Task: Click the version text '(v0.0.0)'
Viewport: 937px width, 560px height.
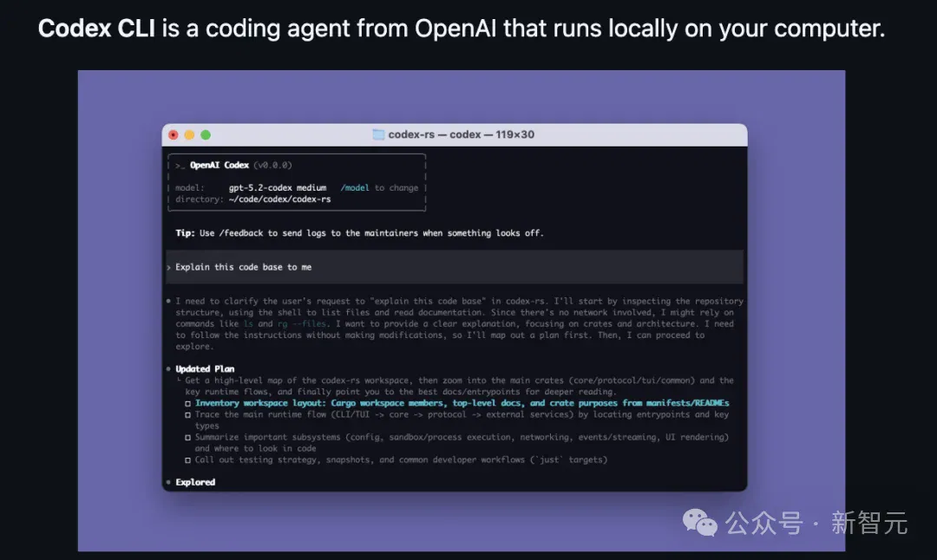Action: point(272,166)
